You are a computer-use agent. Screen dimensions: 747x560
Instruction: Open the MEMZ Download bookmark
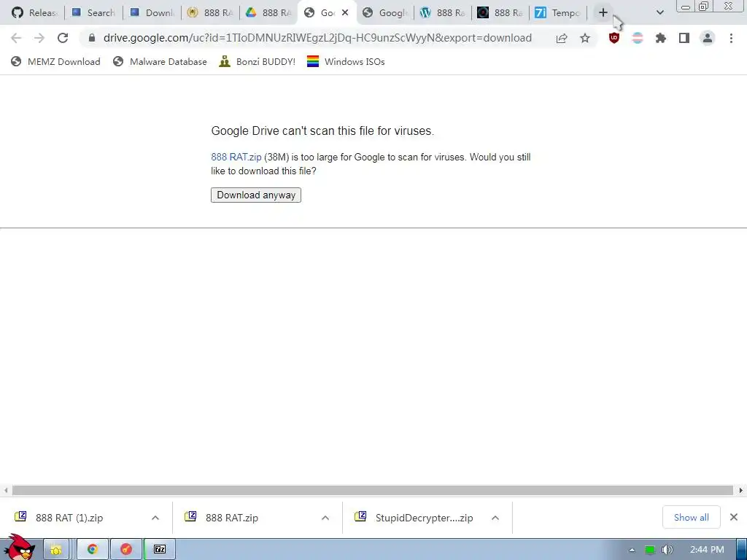(x=55, y=61)
